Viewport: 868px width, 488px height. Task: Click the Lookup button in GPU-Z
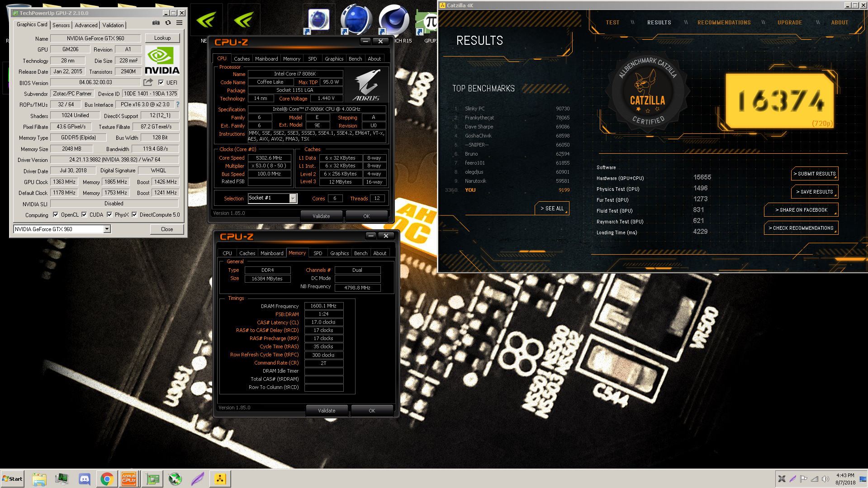(x=162, y=38)
